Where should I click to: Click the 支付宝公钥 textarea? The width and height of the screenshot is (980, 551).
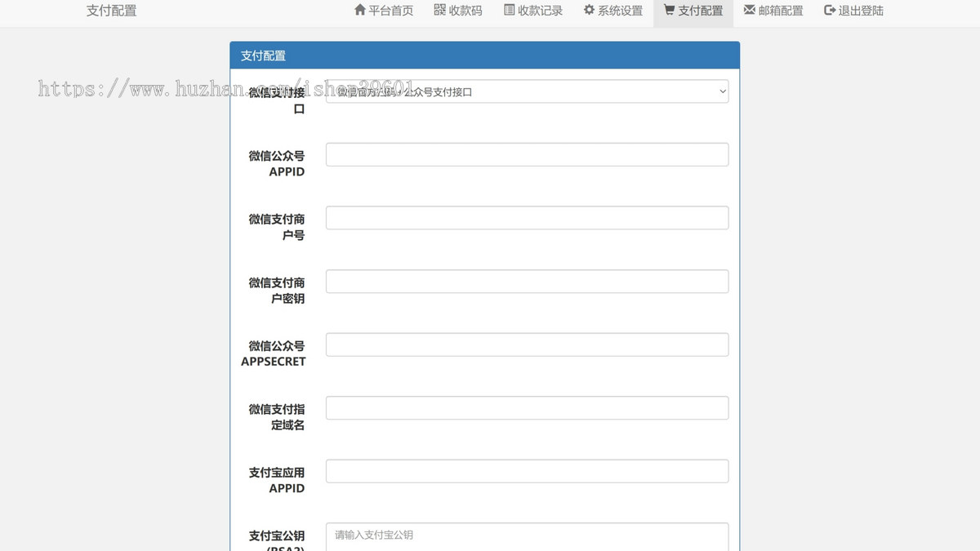(528, 537)
